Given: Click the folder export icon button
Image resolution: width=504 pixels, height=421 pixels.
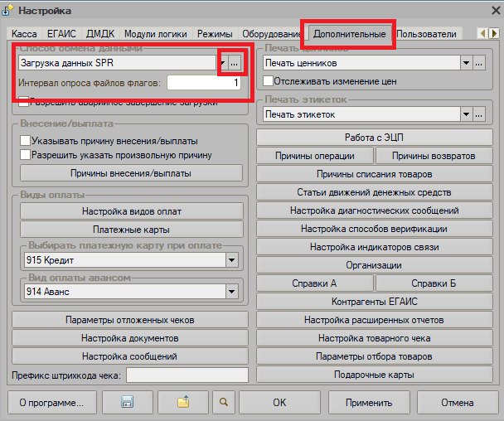Looking at the screenshot, I should point(183,402).
